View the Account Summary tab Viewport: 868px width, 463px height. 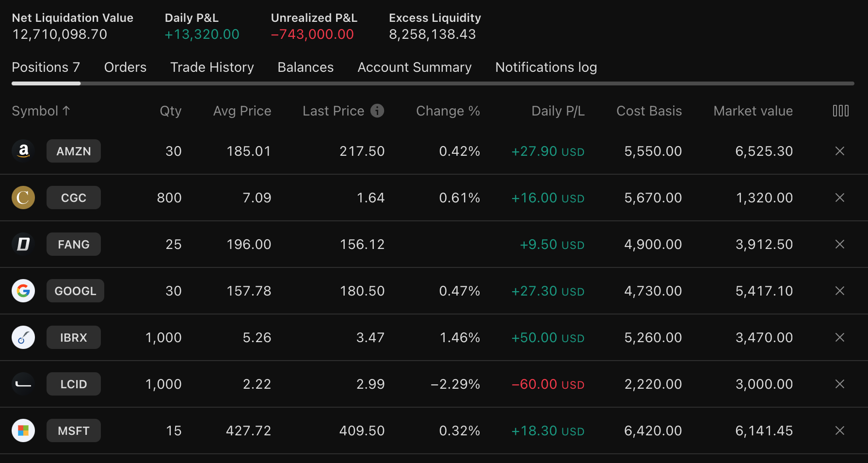(414, 67)
